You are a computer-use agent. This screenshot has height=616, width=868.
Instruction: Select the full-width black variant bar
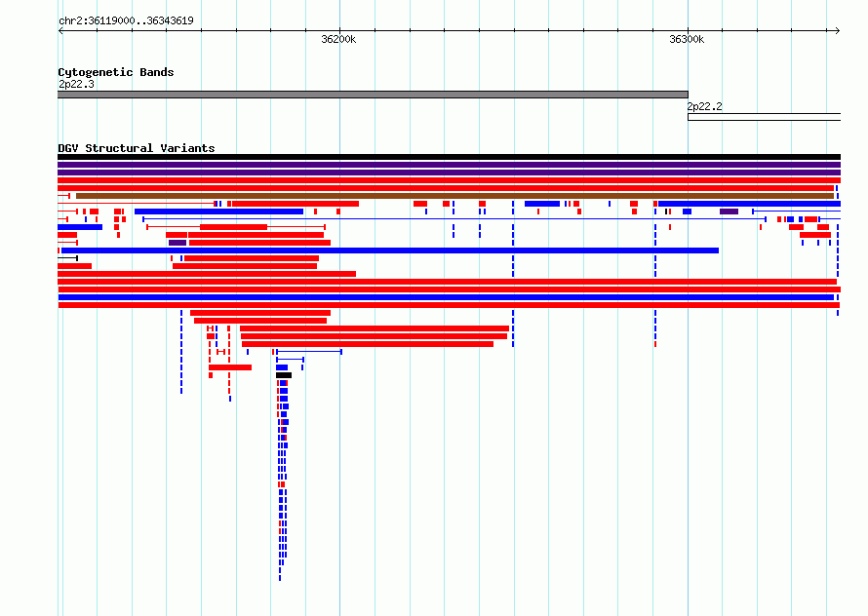(449, 157)
